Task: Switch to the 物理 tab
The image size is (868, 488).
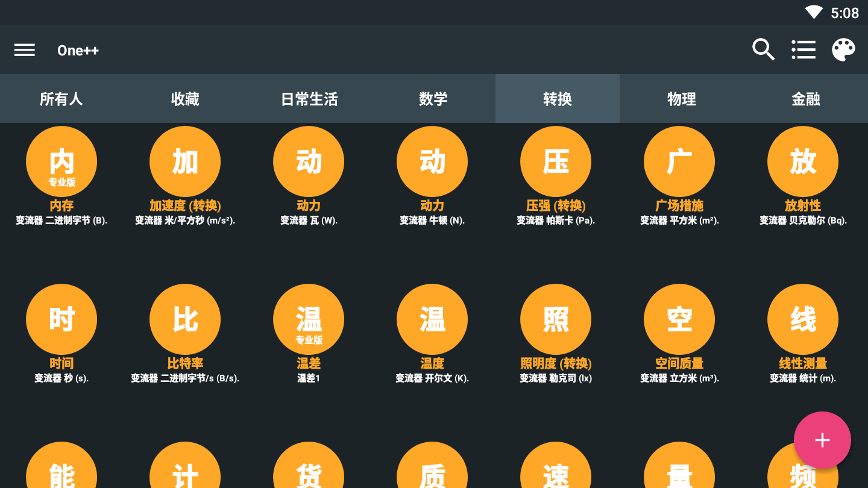Action: (682, 99)
